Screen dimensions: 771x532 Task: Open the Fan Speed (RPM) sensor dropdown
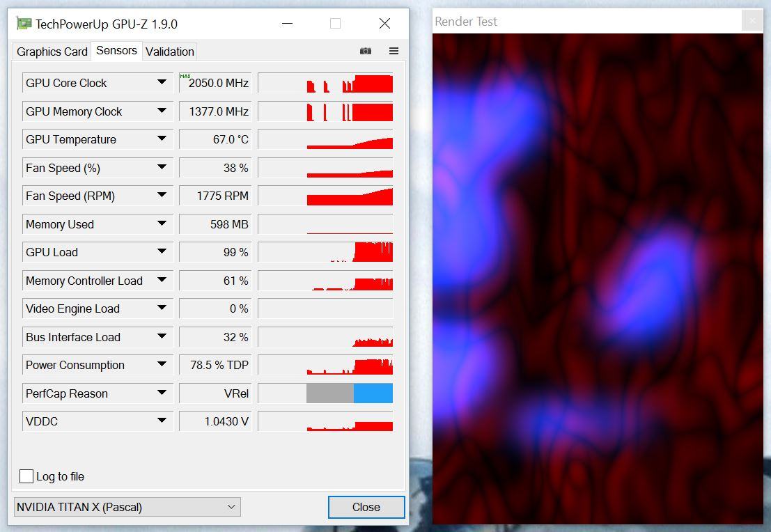click(x=162, y=195)
